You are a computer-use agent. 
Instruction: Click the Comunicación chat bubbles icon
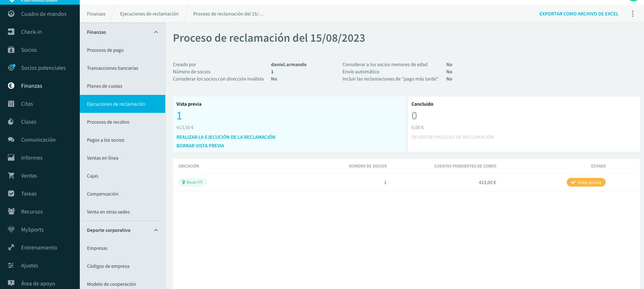tap(11, 139)
